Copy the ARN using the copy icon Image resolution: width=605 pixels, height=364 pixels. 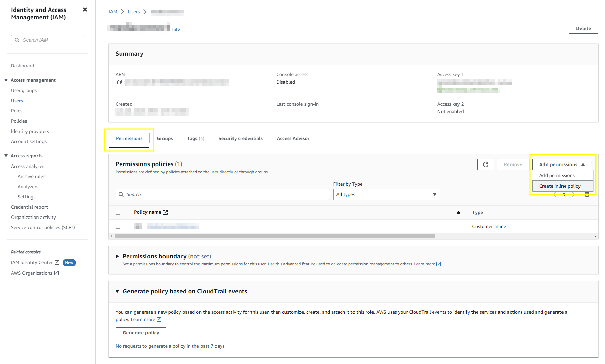click(x=120, y=82)
